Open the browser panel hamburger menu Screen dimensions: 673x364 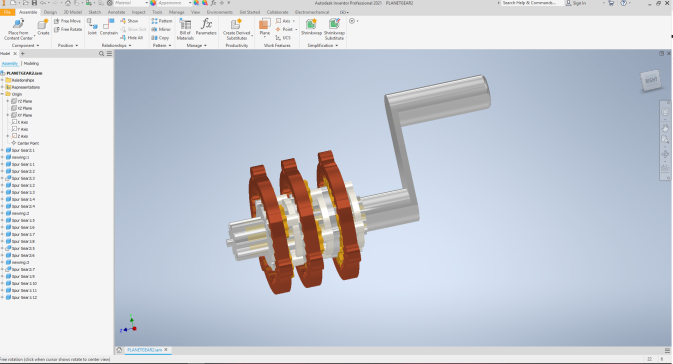coord(109,54)
